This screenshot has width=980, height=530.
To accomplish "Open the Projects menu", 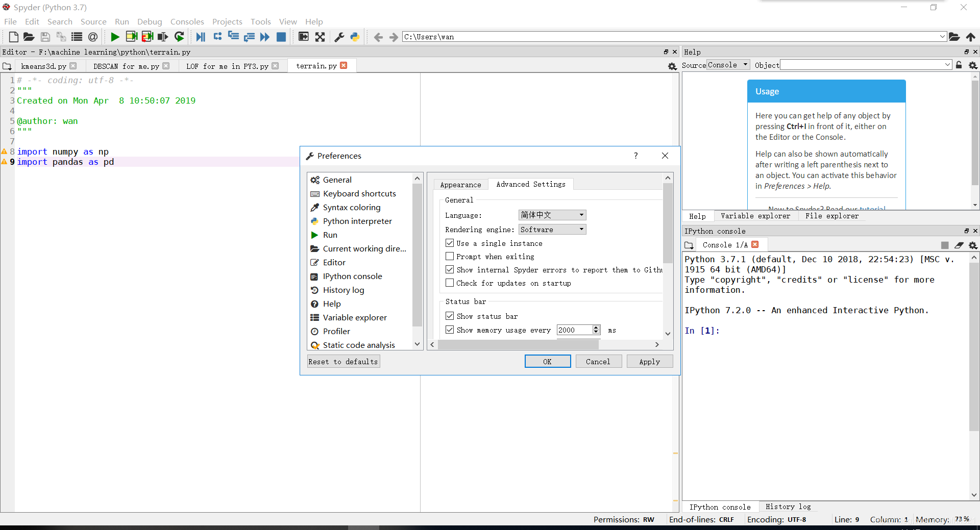I will point(227,21).
